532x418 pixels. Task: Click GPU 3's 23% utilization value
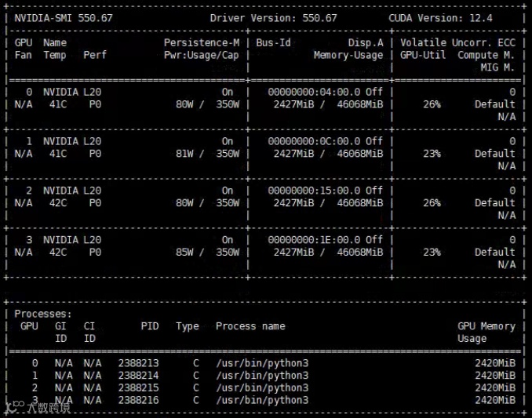(x=432, y=253)
